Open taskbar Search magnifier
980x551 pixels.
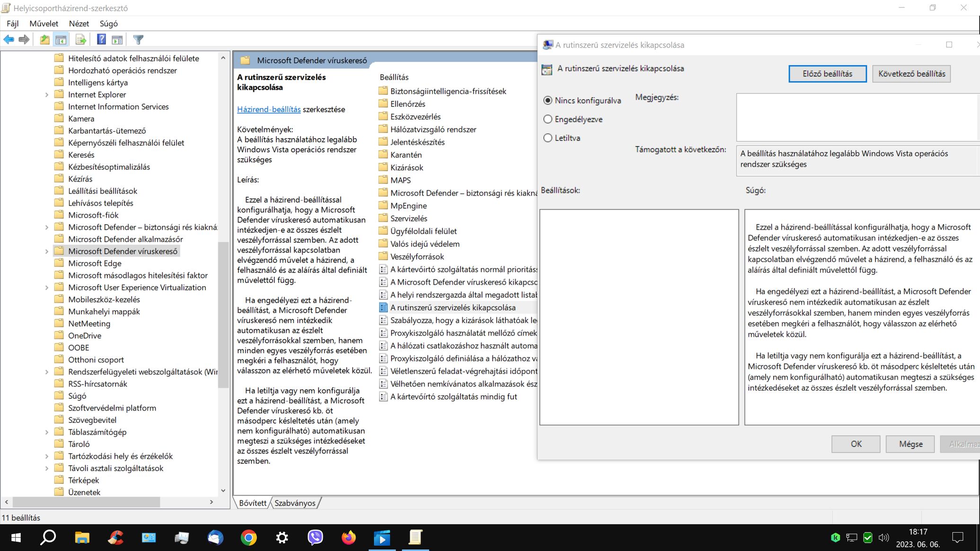48,538
